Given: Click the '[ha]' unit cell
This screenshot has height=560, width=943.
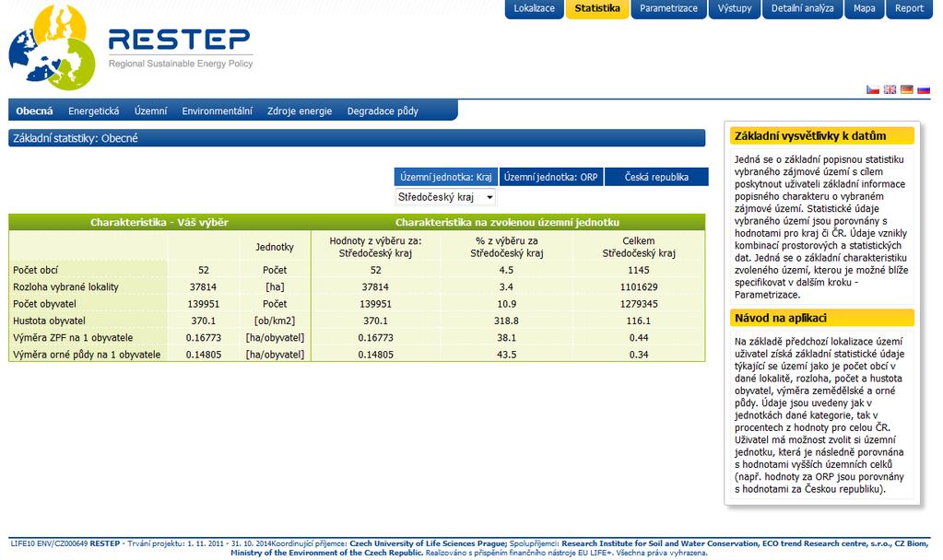Looking at the screenshot, I should 275,287.
